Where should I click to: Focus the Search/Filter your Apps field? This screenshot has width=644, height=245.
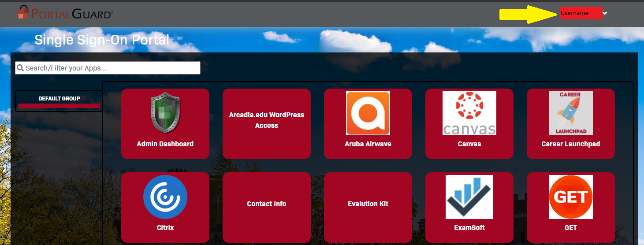click(108, 68)
